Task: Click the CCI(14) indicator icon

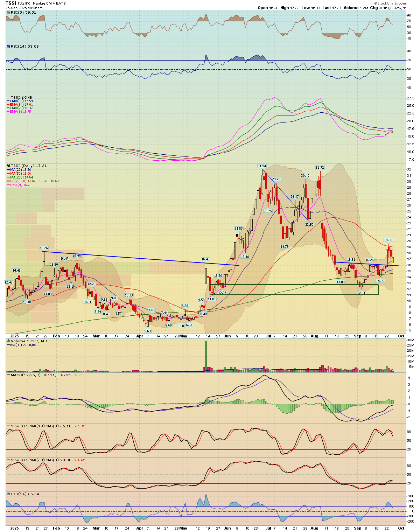Action: coord(8,494)
